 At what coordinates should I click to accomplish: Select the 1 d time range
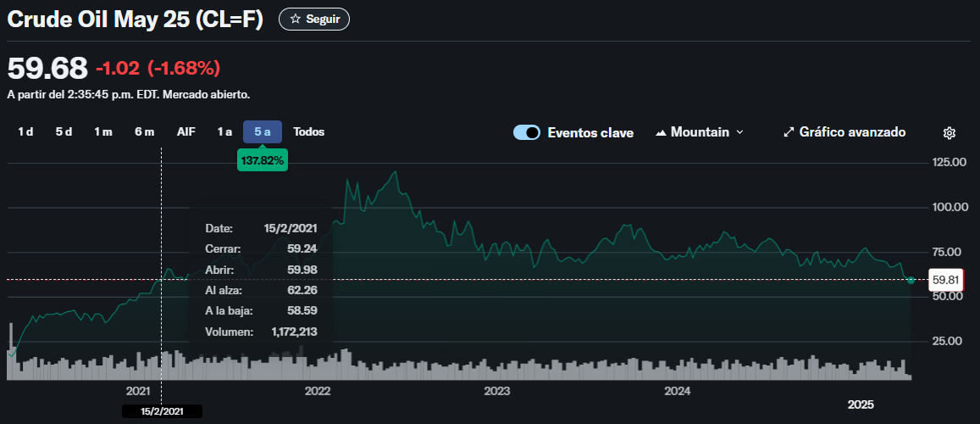point(25,132)
